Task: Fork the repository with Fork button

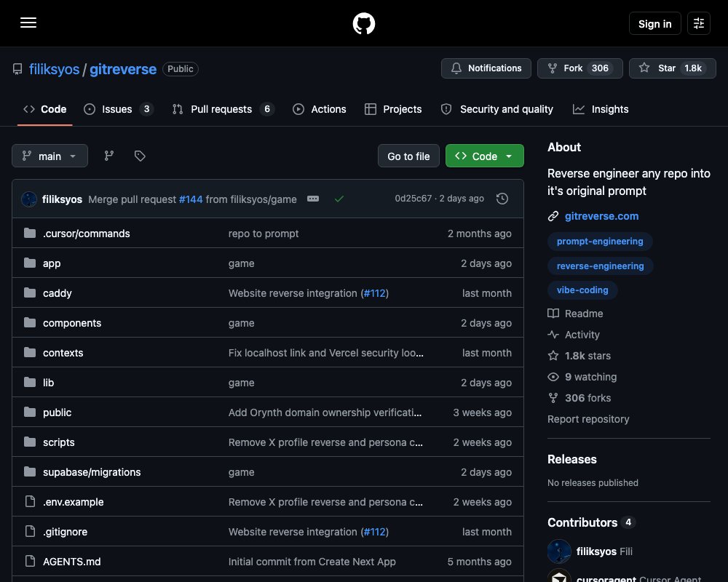Action: click(580, 68)
